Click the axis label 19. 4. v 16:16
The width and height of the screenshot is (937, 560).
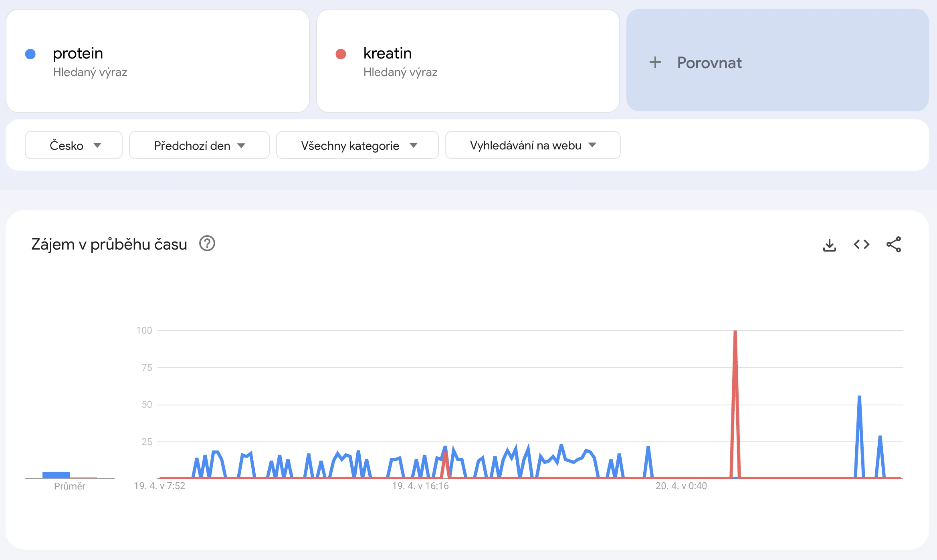[420, 486]
